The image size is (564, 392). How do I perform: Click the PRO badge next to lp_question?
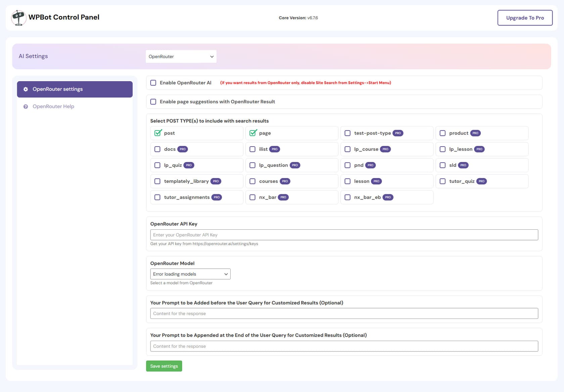click(295, 165)
